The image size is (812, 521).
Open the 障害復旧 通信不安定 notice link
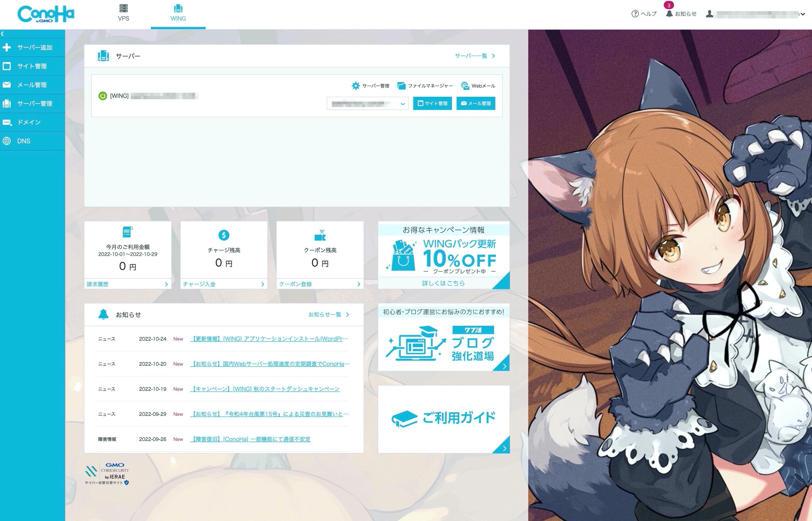(x=250, y=439)
